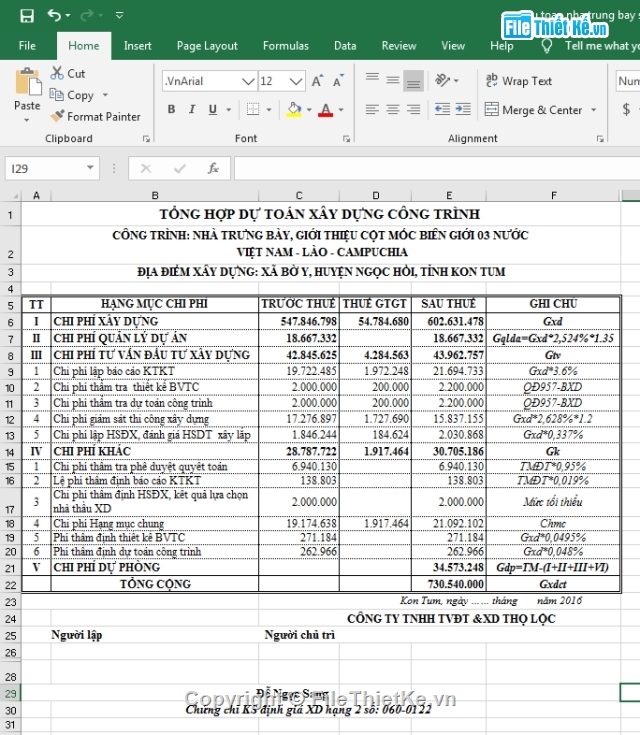Switch to the Page Layout tab
640x735 pixels.
tap(207, 46)
